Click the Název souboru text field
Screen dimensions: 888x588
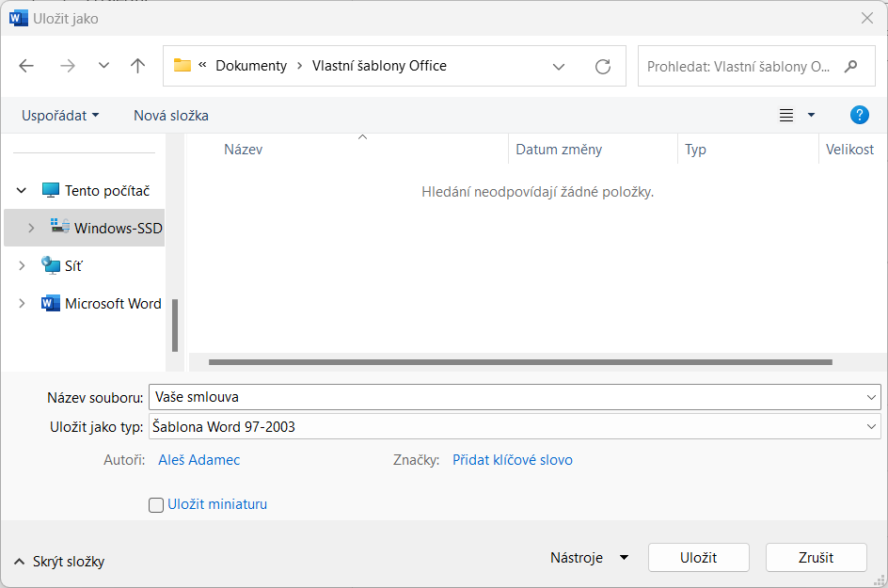(508, 397)
